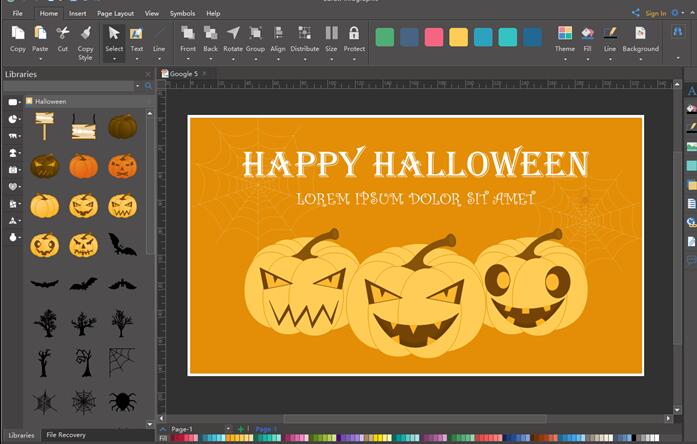Add a new page with the plus icon
The height and width of the screenshot is (444, 697).
(x=240, y=429)
